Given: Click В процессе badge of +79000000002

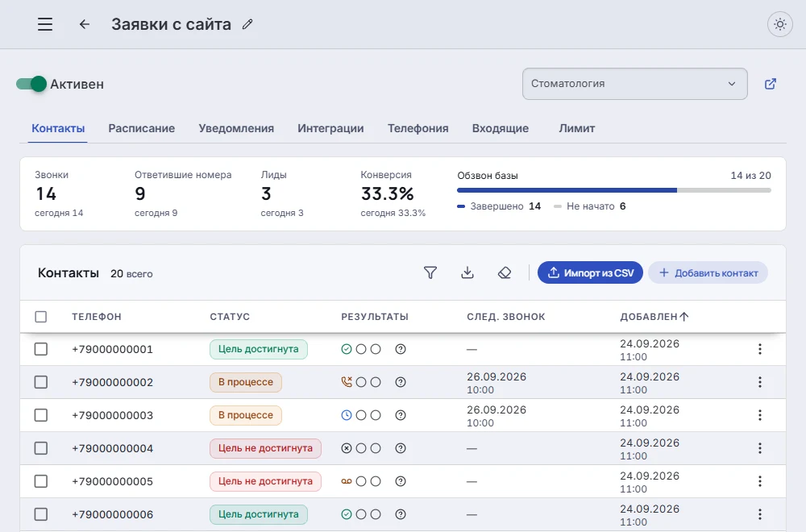Looking at the screenshot, I should pyautogui.click(x=246, y=382).
